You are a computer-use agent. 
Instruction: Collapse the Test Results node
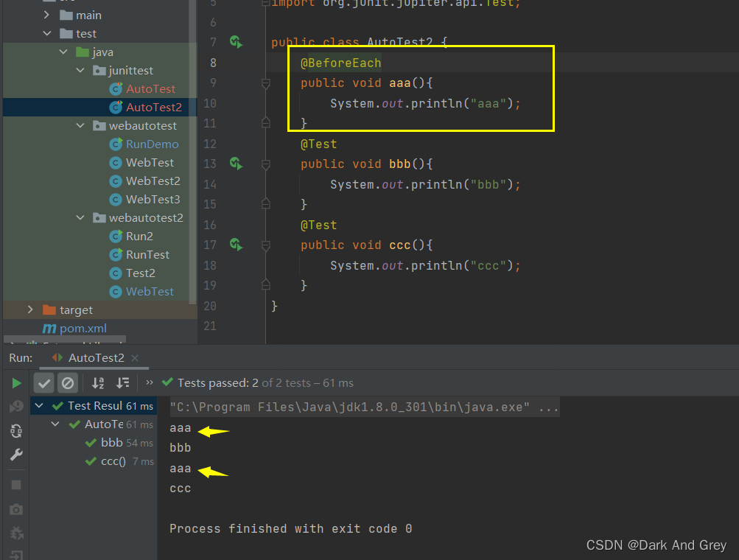[39, 405]
